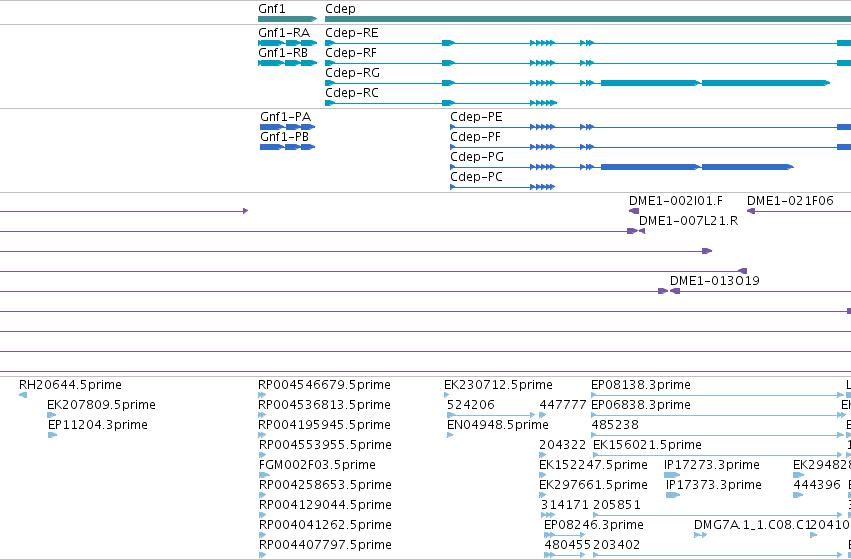851x560 pixels.
Task: Click the Gnf1-PA protein label
Action: 285,117
